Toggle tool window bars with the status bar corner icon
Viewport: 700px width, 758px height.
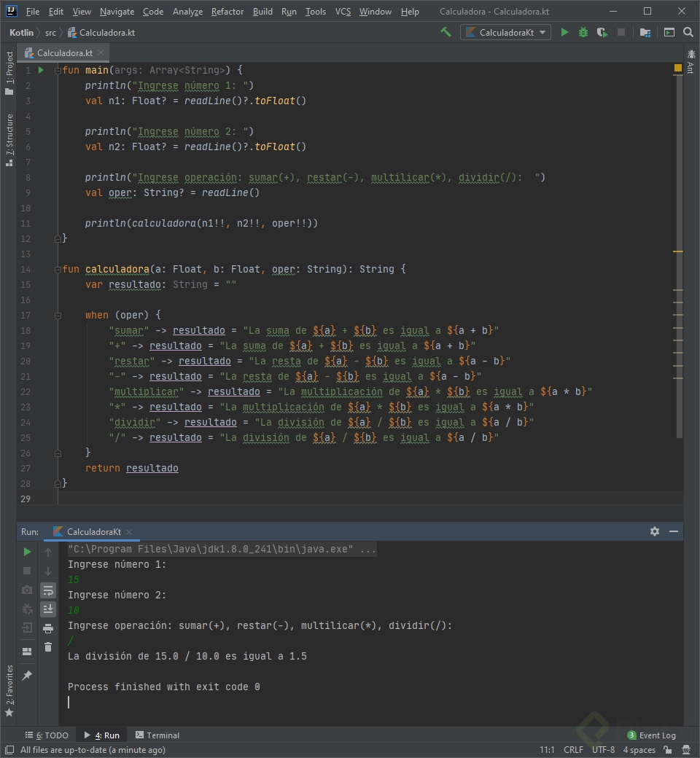click(9, 750)
